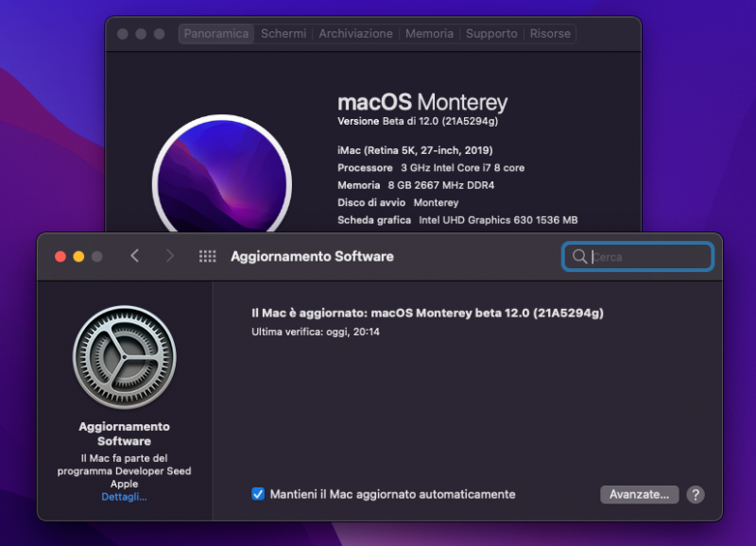Show all preferences grid icon

(208, 256)
